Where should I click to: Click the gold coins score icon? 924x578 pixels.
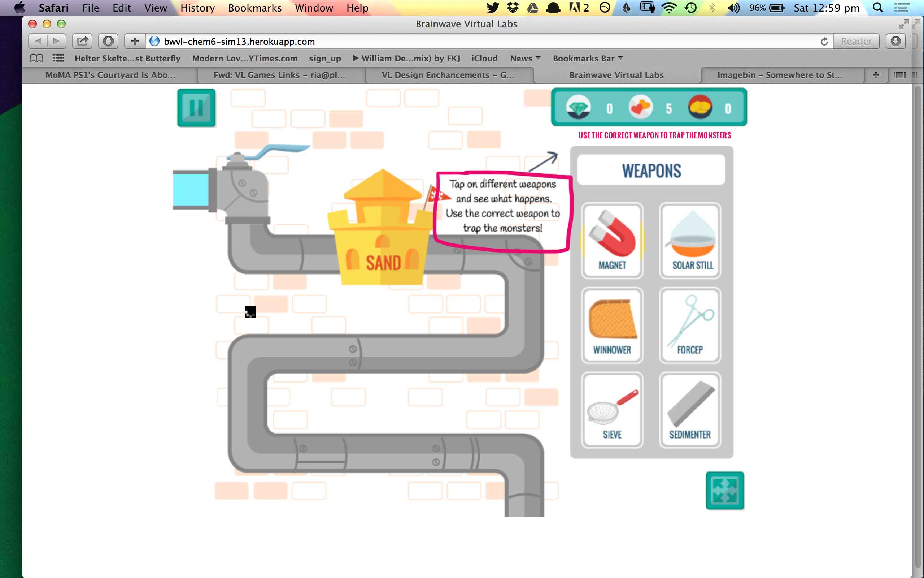[x=700, y=107]
